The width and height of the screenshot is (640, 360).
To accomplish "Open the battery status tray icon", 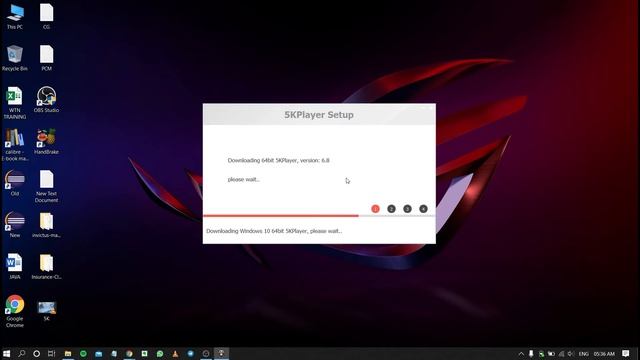I will (551, 354).
